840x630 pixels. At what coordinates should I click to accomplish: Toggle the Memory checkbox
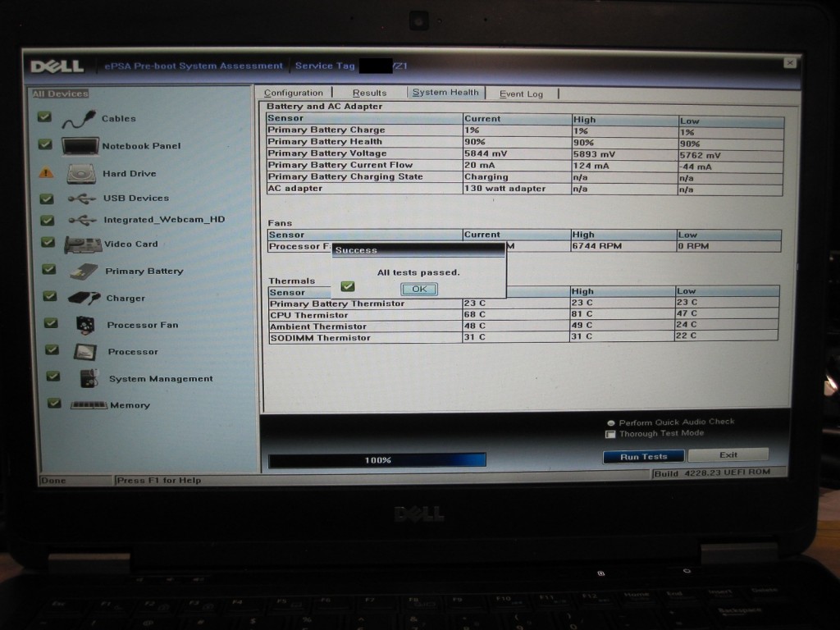[x=54, y=403]
